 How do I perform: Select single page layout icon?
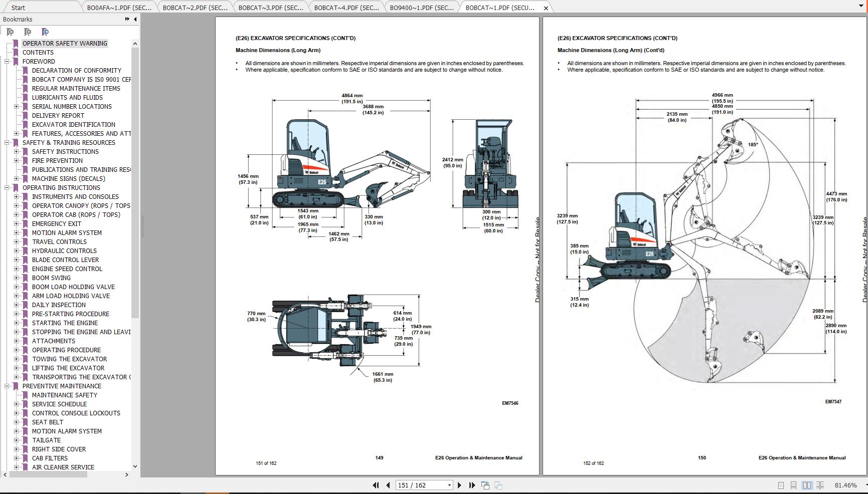point(781,485)
